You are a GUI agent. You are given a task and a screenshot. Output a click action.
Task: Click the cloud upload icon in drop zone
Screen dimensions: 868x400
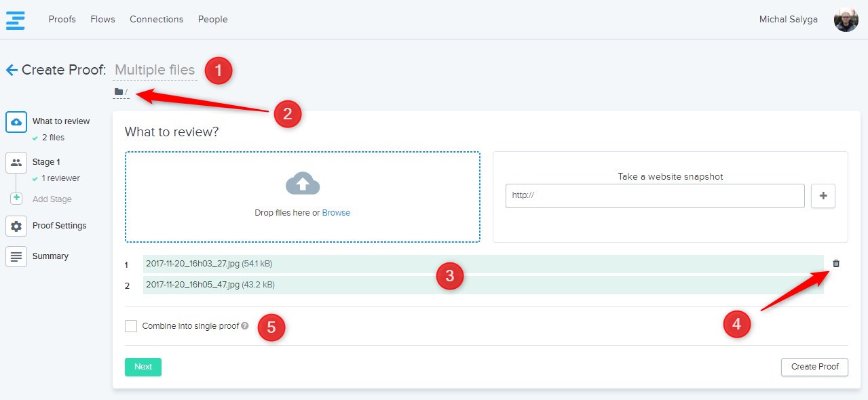click(303, 184)
